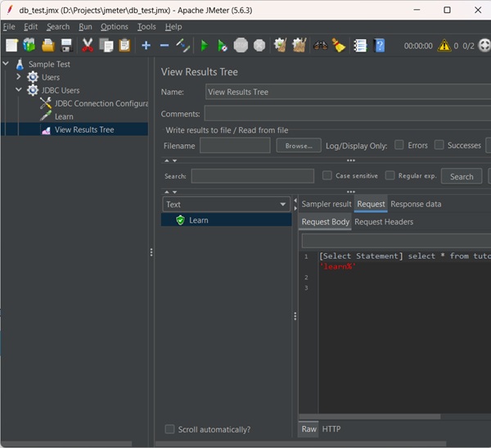Switch to Request tab

(x=371, y=204)
